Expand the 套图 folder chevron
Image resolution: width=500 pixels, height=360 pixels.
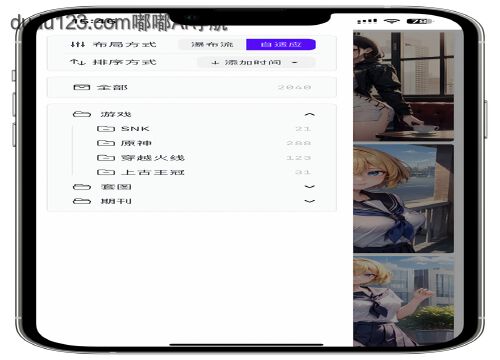[x=310, y=187]
